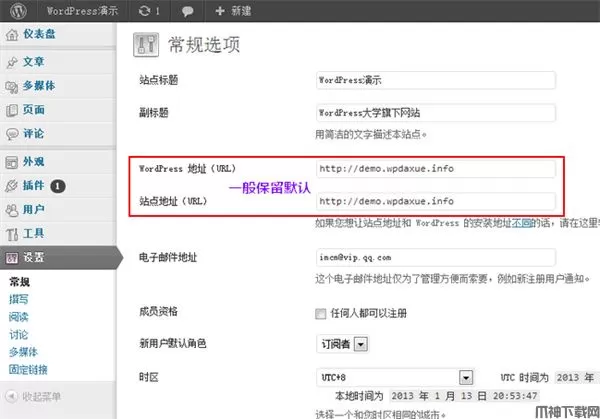600x419 pixels.
Task: Open the WordPress演示 site name menu
Action: (82, 11)
